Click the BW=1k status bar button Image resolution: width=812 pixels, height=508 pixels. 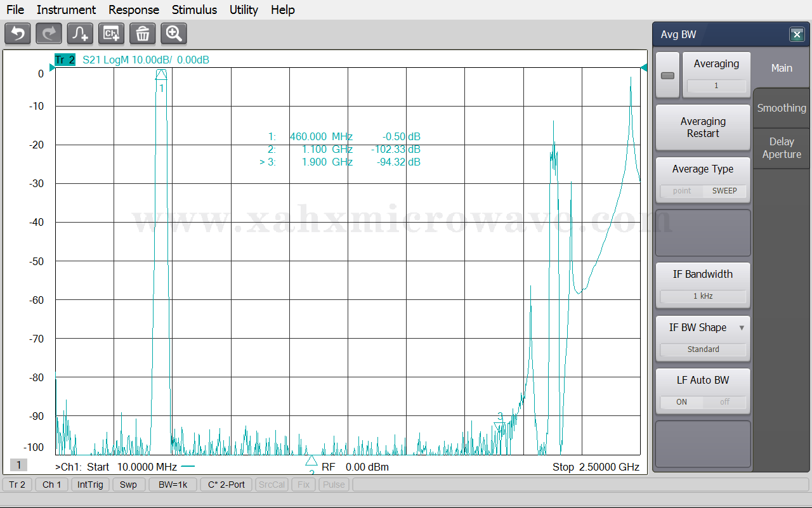tap(173, 485)
